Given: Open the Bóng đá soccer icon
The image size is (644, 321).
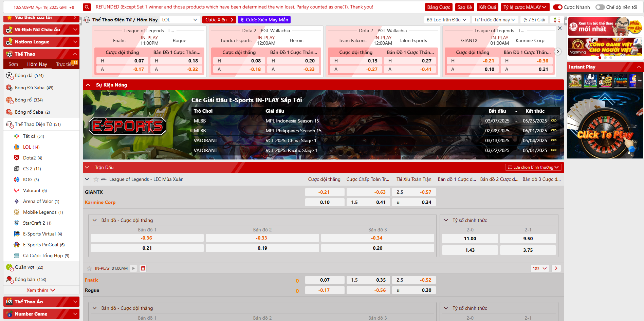Looking at the screenshot, I should (x=9, y=75).
